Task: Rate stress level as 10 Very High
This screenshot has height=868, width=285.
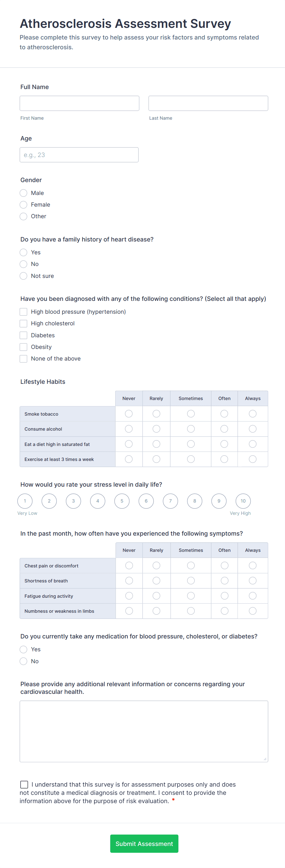Action: point(243,501)
